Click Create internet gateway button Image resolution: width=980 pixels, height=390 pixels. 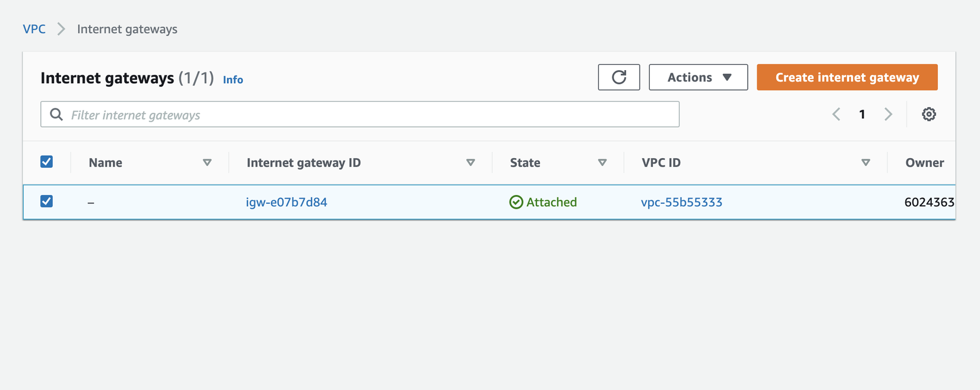pyautogui.click(x=847, y=77)
